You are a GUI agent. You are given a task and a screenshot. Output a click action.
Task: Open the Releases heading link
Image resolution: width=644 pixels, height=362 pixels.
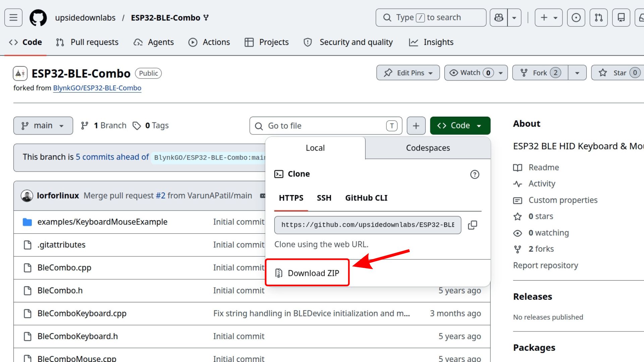[533, 297]
